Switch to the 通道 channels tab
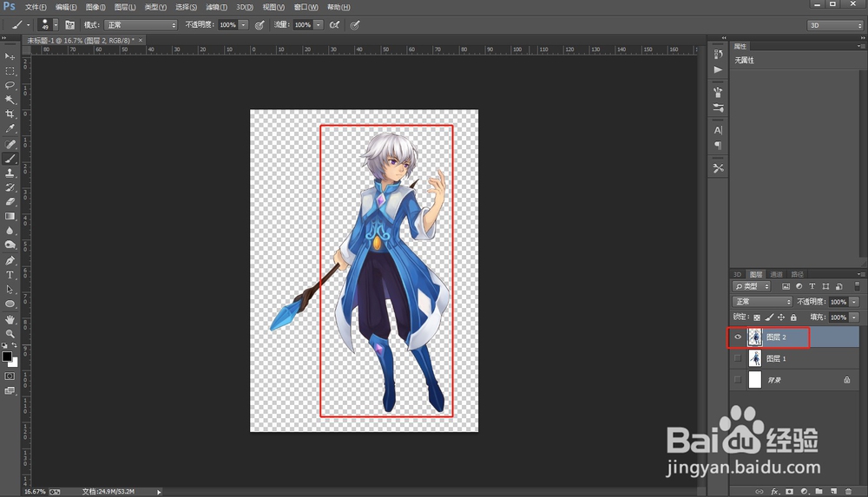 point(777,274)
